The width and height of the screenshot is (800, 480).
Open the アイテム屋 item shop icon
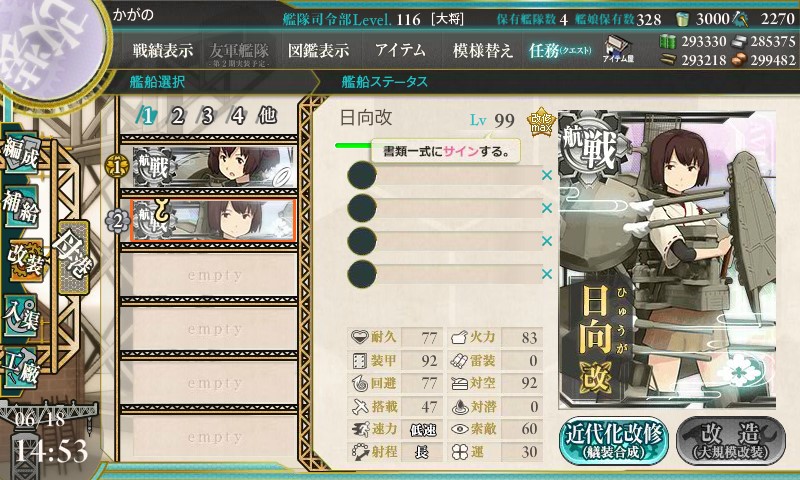(x=618, y=49)
